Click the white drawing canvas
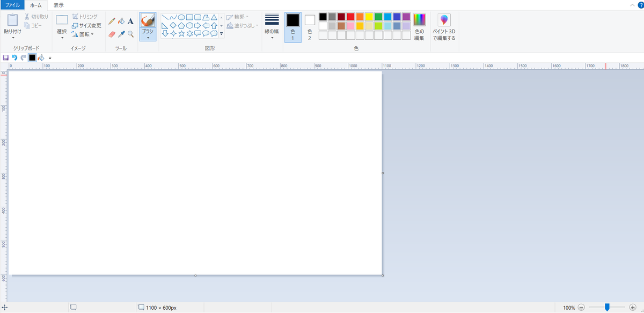The height and width of the screenshot is (313, 644). 195,173
